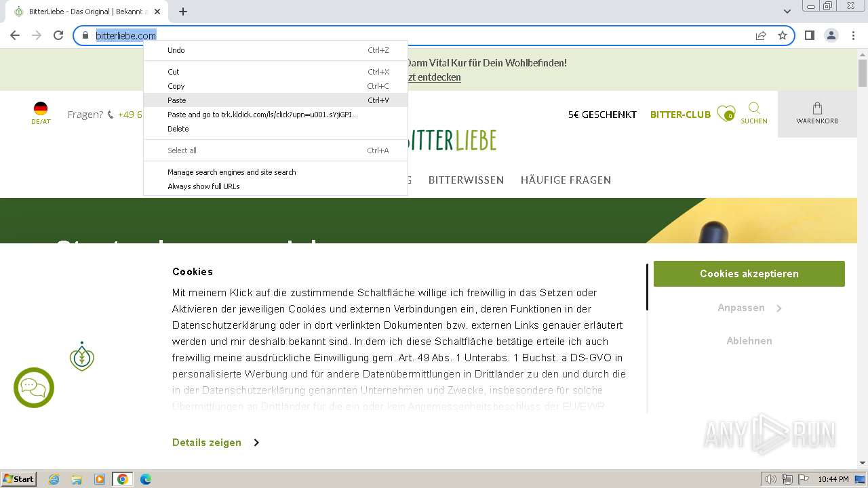Image resolution: width=868 pixels, height=488 pixels.
Task: Open a new browser tab
Action: (x=183, y=12)
